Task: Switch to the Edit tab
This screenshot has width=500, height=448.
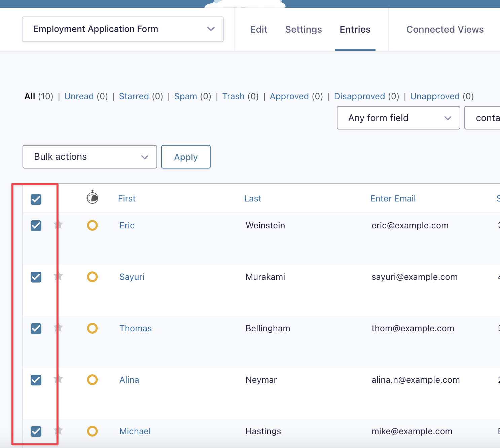Action: [x=259, y=30]
